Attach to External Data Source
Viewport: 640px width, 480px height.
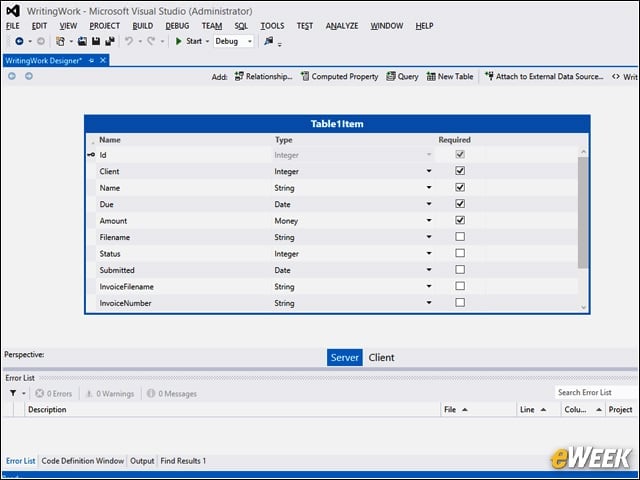(x=544, y=76)
